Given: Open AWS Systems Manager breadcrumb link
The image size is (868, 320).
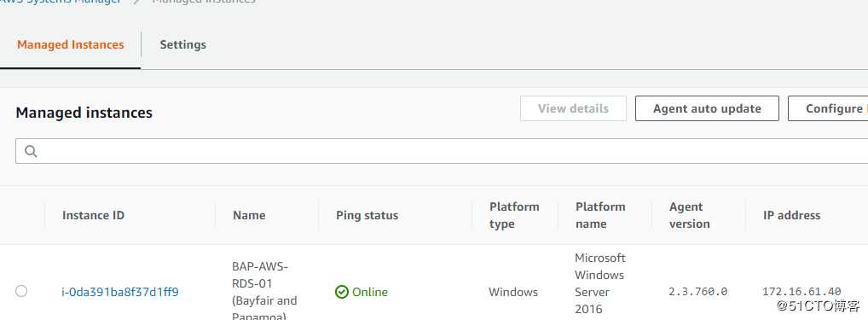Looking at the screenshot, I should click(x=61, y=2).
